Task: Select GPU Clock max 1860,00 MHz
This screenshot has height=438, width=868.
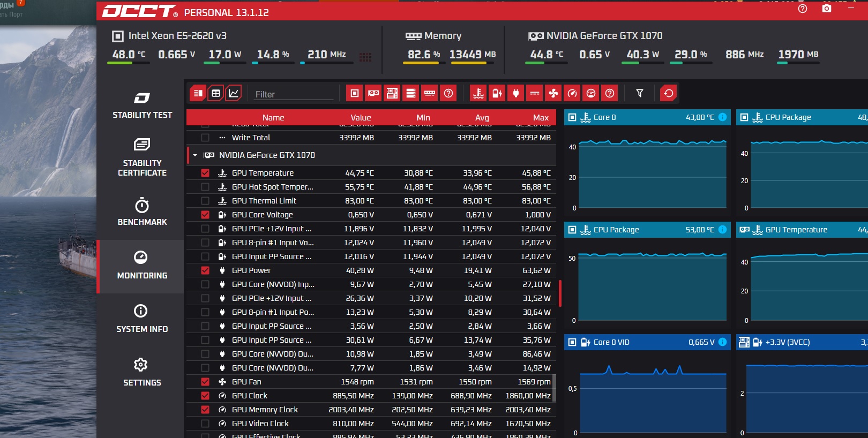Action: [x=528, y=396]
